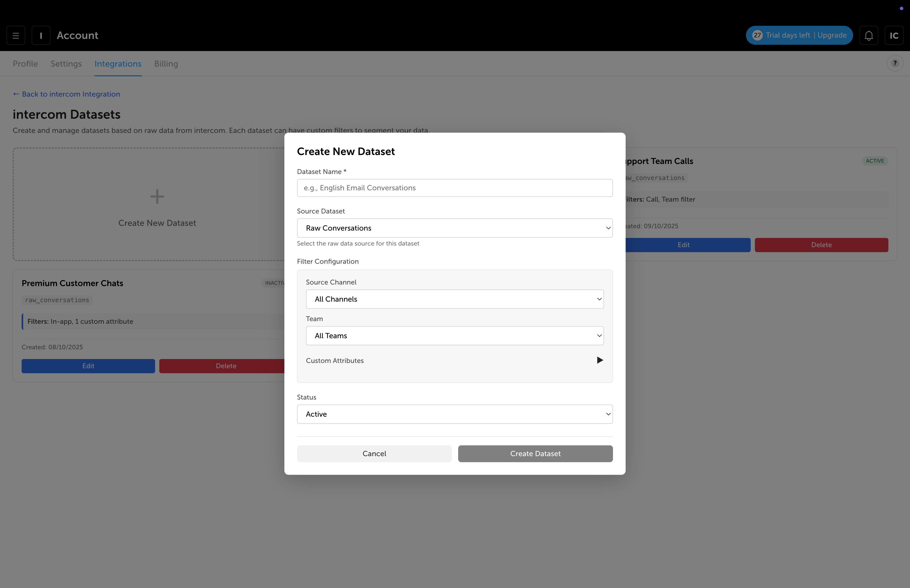Delete the Support Team Calls dataset
The image size is (910, 588).
pos(822,245)
